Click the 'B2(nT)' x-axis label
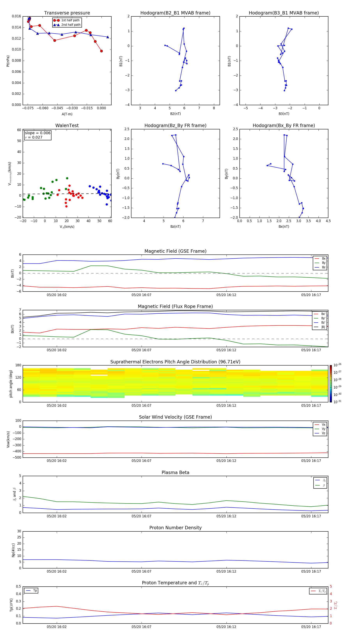351x644 pixels. tap(175, 114)
